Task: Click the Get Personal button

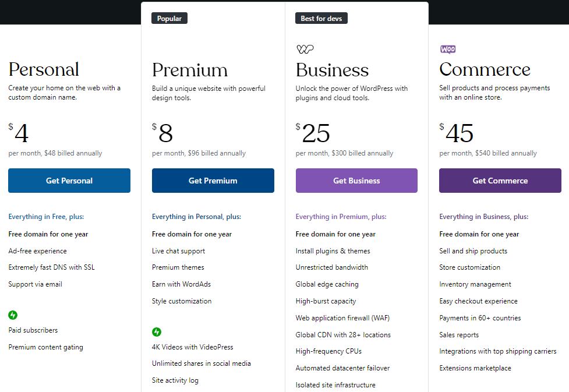Action: [x=69, y=181]
